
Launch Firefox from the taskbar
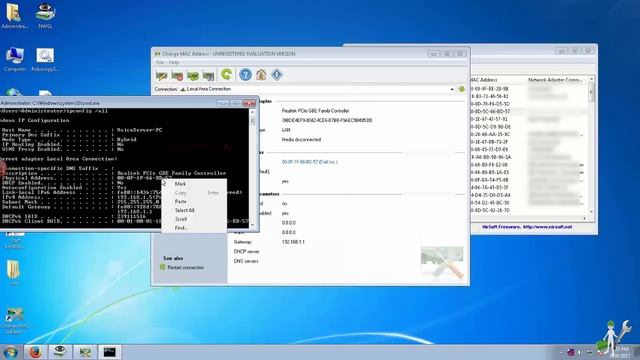click(35, 352)
